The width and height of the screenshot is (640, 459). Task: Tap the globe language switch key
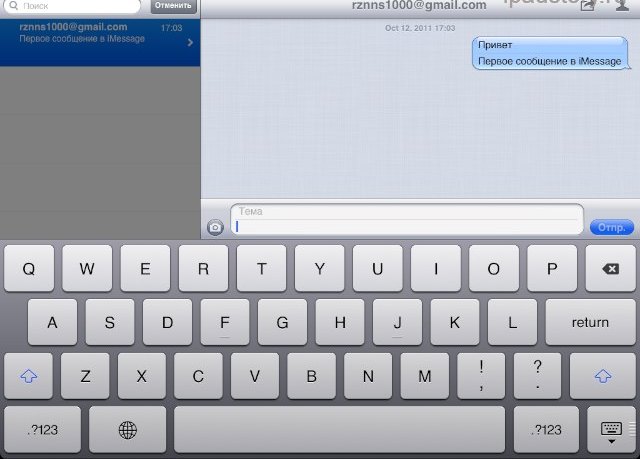pyautogui.click(x=127, y=430)
